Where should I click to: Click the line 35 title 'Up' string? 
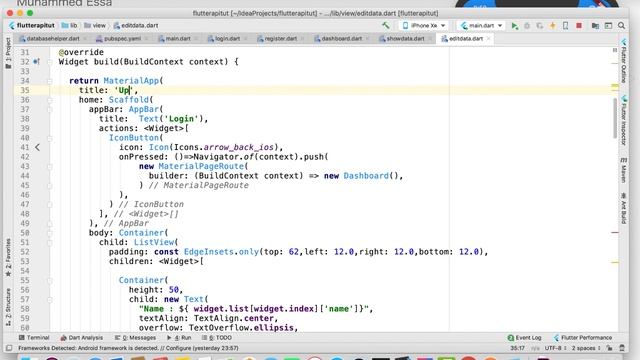[124, 91]
